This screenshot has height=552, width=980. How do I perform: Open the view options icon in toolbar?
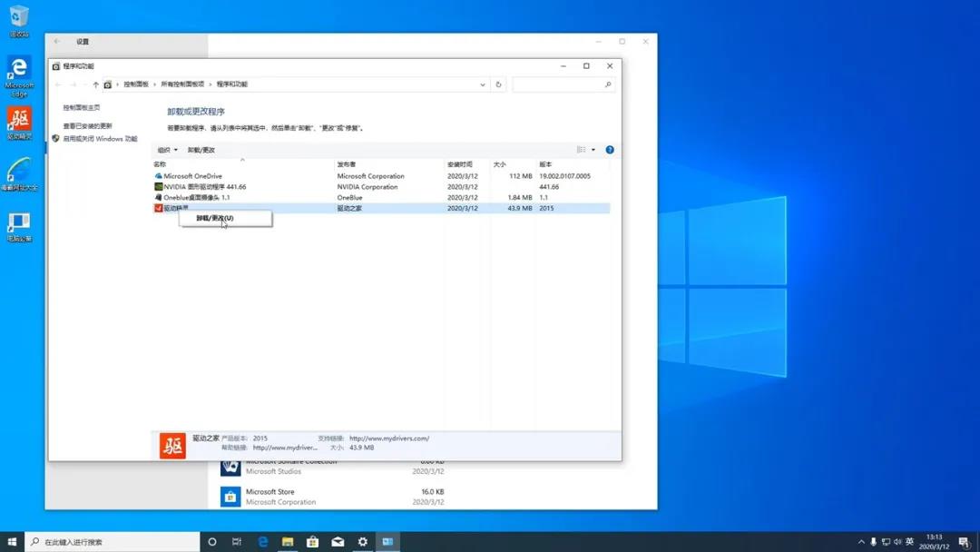click(x=581, y=150)
